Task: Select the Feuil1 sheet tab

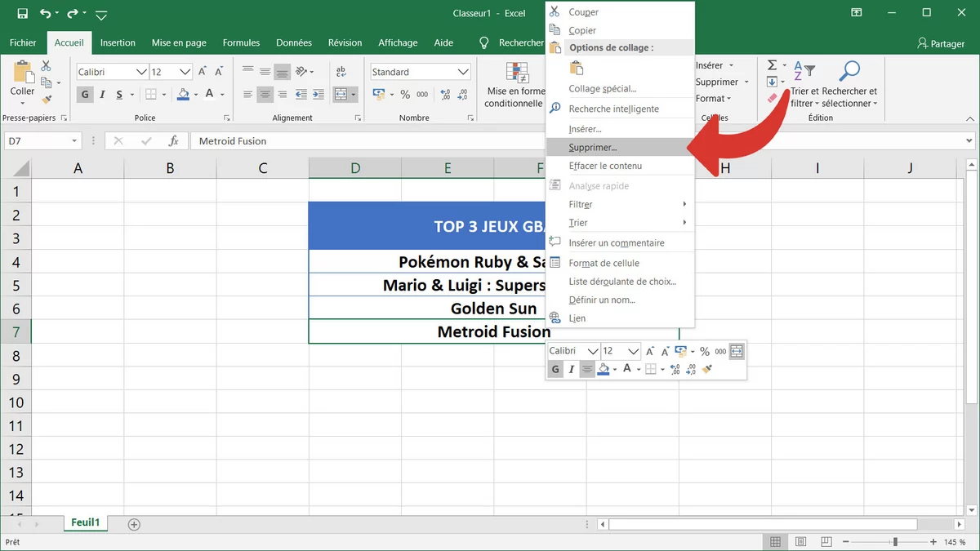Action: point(85,523)
